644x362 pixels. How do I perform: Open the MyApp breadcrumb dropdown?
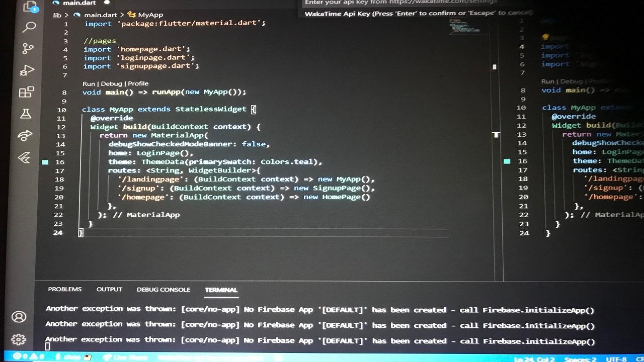click(x=151, y=15)
